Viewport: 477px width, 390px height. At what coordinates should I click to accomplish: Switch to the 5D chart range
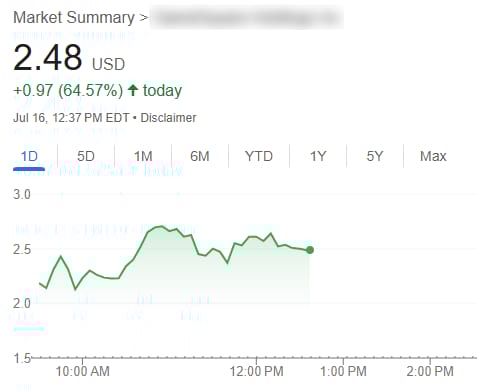click(x=86, y=156)
